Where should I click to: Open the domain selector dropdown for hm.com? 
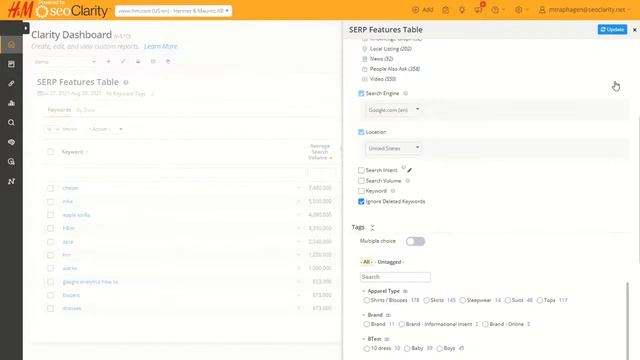point(173,11)
